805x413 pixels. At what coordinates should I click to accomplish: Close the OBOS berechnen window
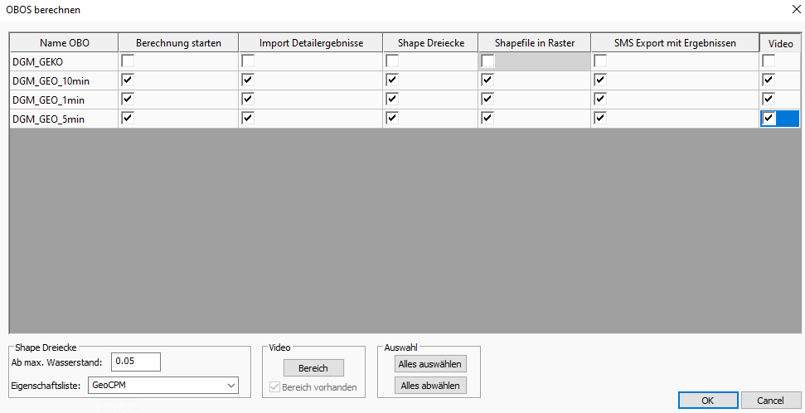point(785,10)
